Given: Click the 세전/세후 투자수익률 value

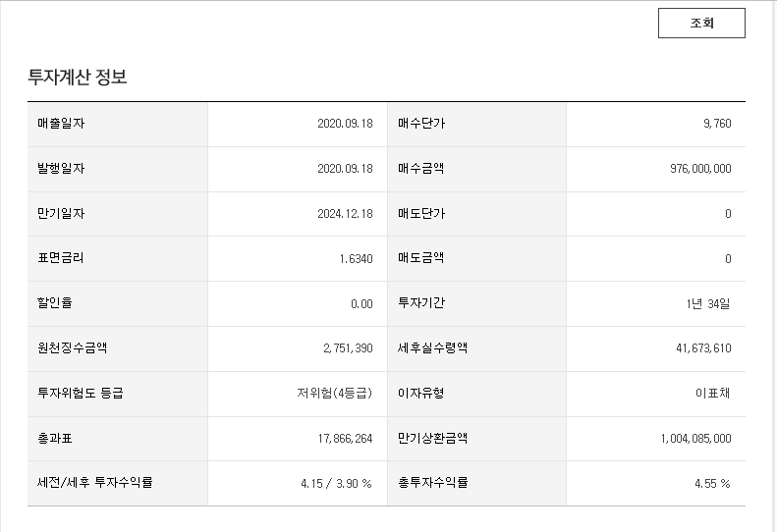Looking at the screenshot, I should tap(336, 484).
